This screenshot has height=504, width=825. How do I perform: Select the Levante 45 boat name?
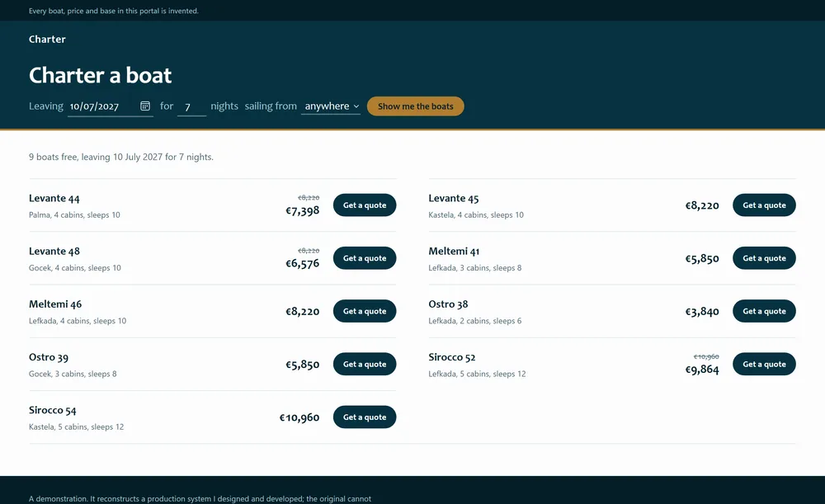454,198
